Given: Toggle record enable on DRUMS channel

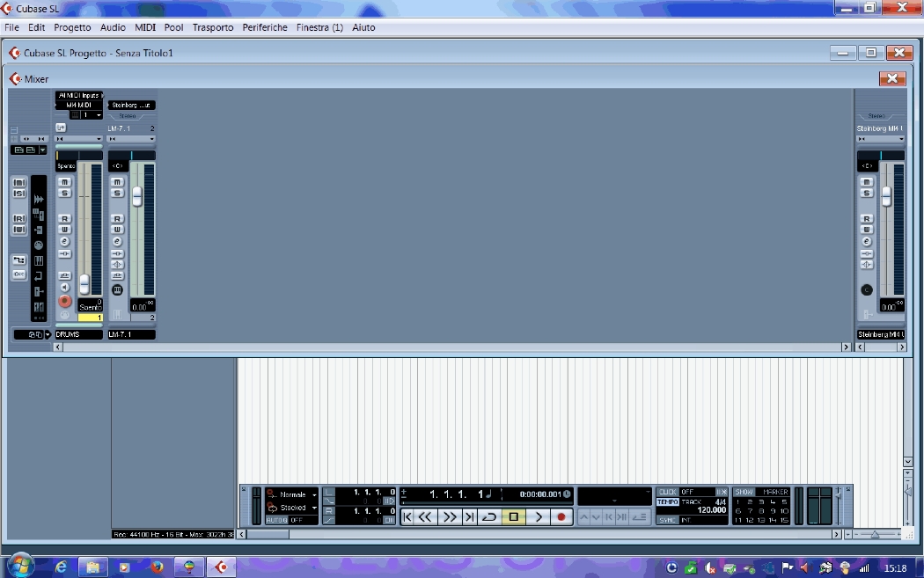Looking at the screenshot, I should pyautogui.click(x=65, y=301).
